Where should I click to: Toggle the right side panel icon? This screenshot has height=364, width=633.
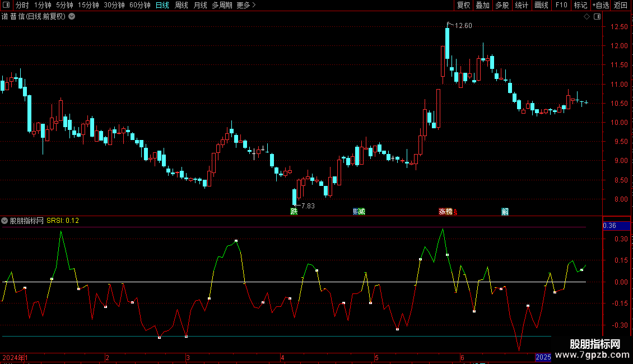[597, 17]
